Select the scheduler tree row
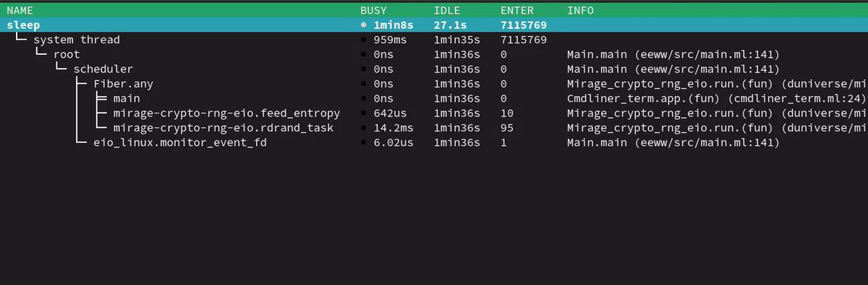 click(434, 69)
